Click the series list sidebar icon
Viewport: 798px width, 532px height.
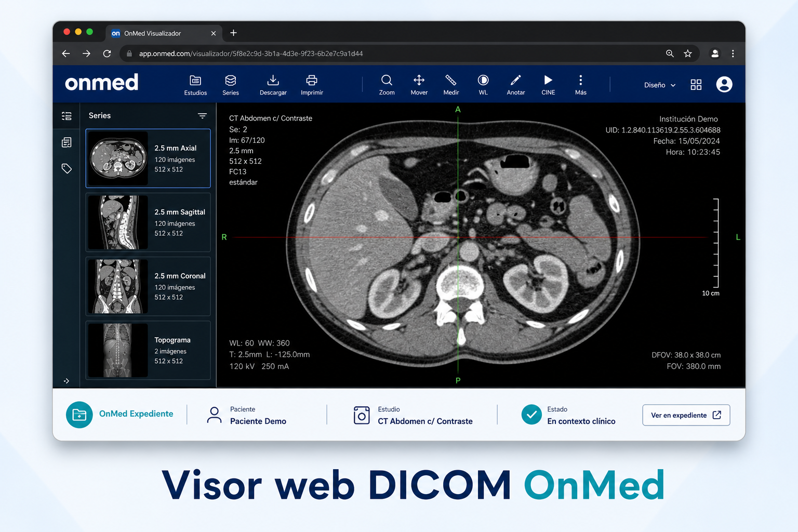66,116
